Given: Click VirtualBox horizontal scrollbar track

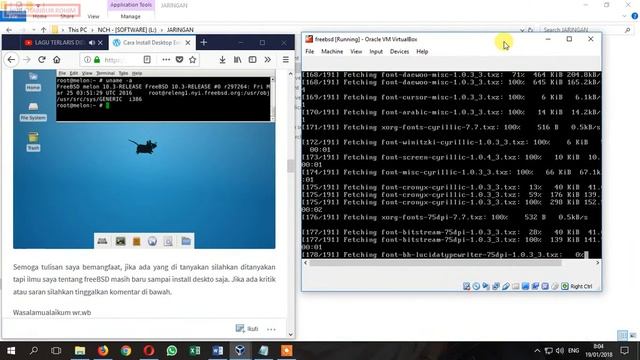Looking at the screenshot, I should pyautogui.click(x=451, y=263).
